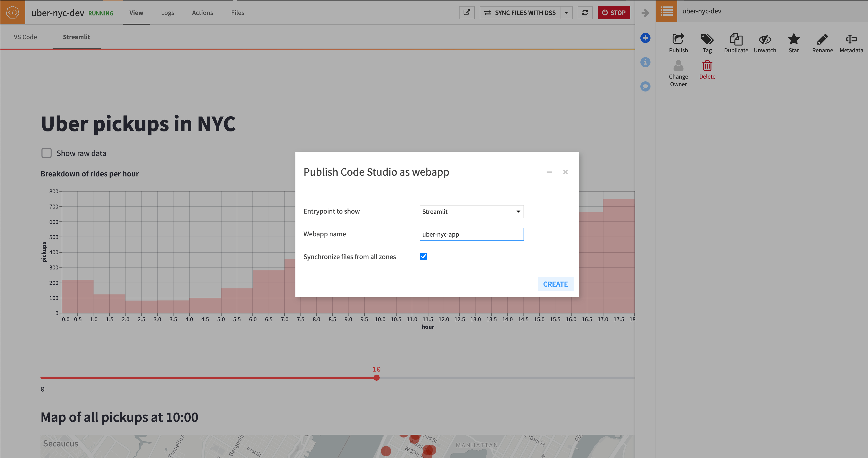Expand the Entrypoint to show dropdown

[x=517, y=211]
